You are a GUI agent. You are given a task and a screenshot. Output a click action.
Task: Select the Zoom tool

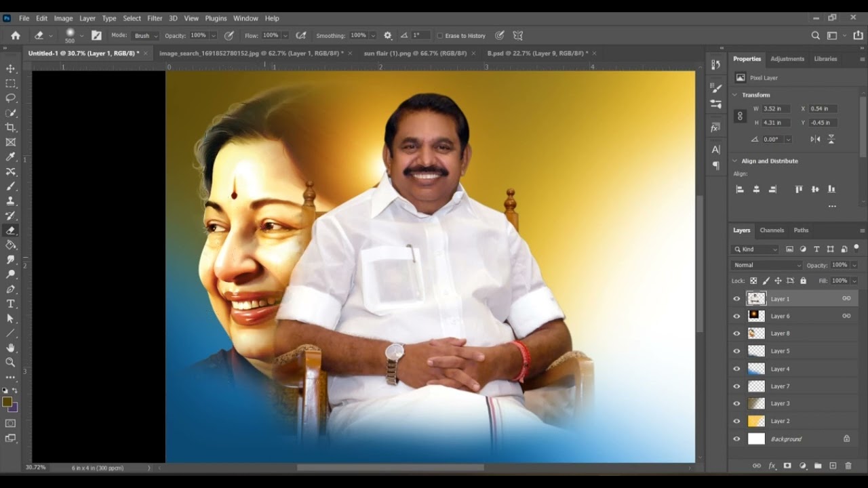(11, 363)
